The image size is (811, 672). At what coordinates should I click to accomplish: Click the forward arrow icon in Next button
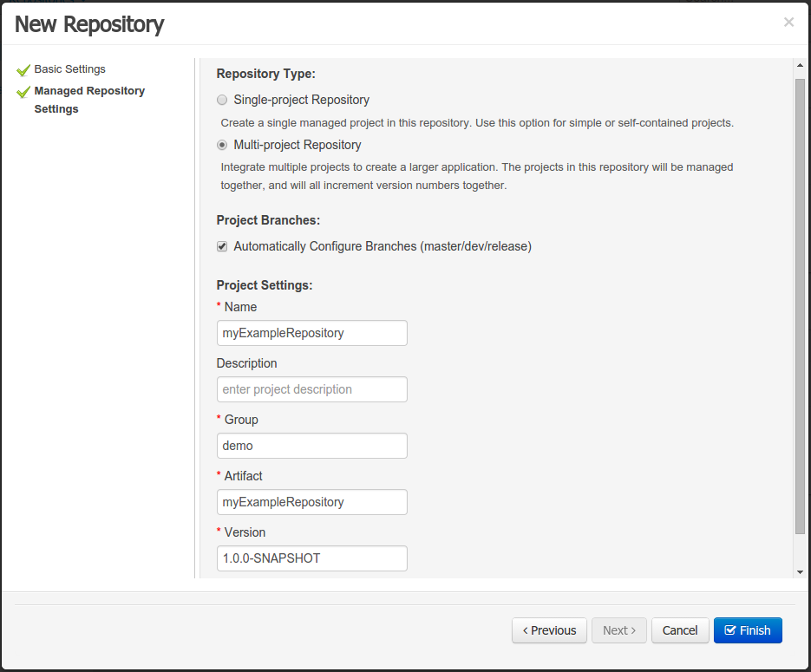tap(632, 630)
